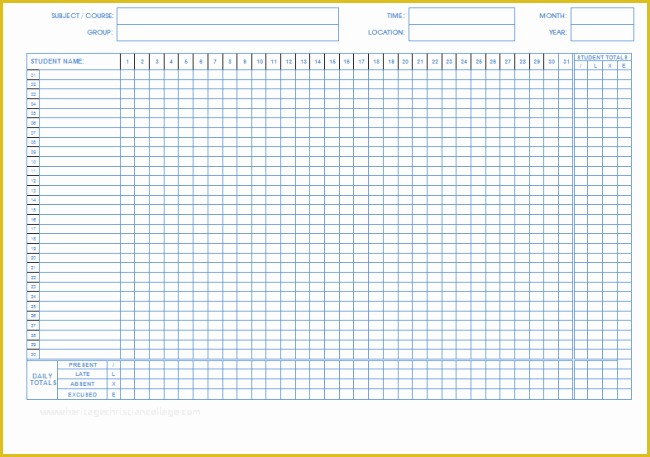Click the 'ABSENT' row label
The image size is (650, 457).
pos(82,384)
